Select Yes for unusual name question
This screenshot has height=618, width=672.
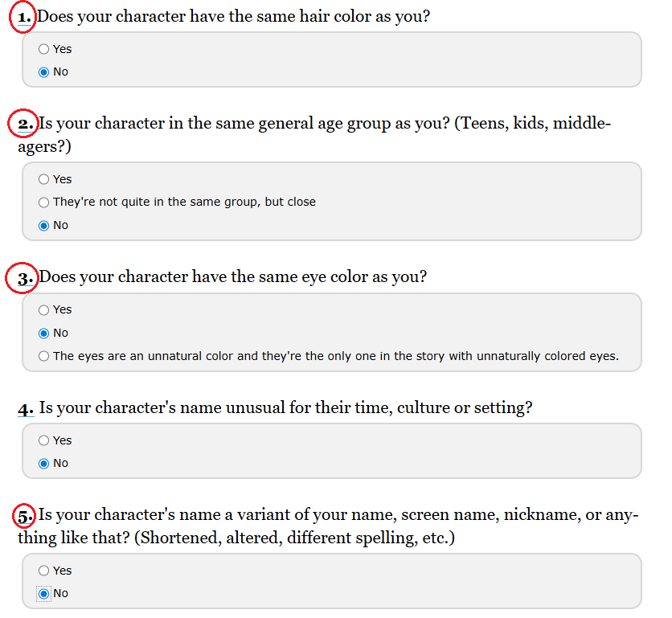[x=43, y=440]
